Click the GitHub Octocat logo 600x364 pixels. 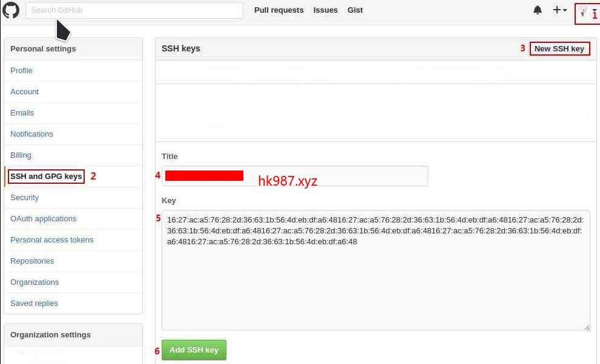(11, 10)
